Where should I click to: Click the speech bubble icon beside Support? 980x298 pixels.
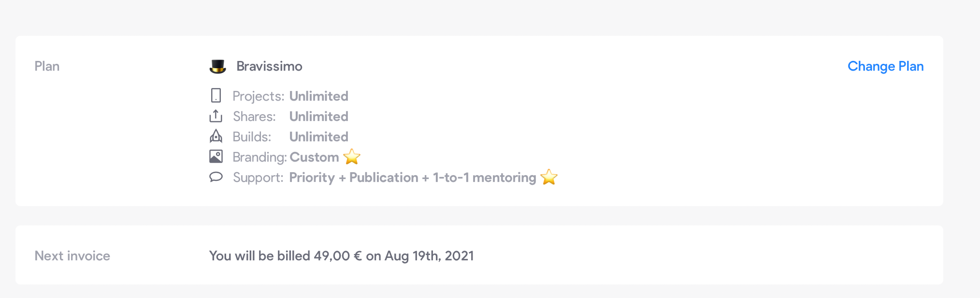[216, 177]
